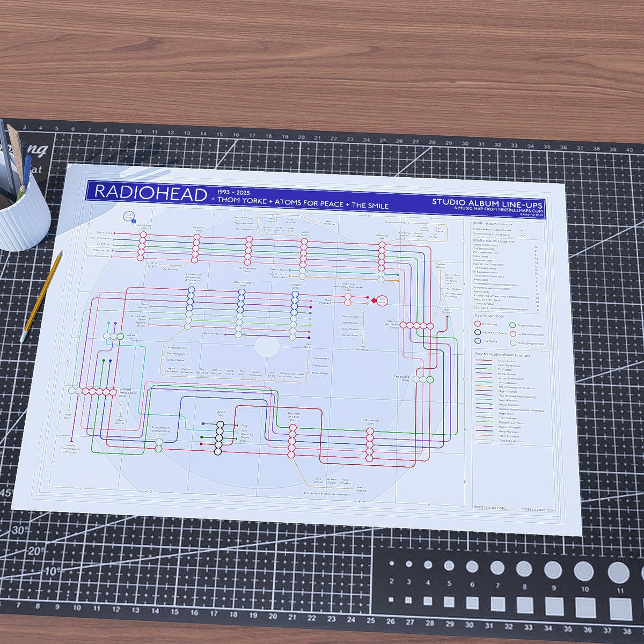The height and width of the screenshot is (644, 644).
Task: Click "ATOMS FOR PEACE" in header banner
Action: 309,204
